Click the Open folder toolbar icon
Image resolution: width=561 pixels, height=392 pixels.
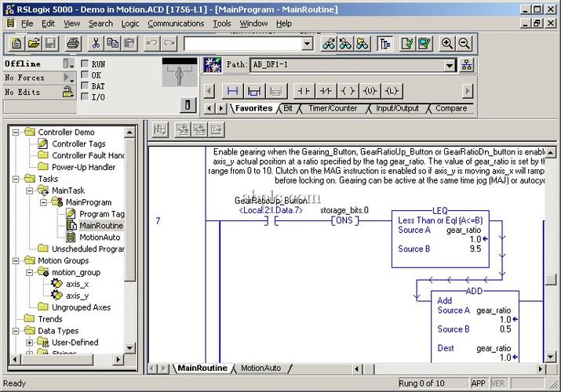pyautogui.click(x=34, y=44)
